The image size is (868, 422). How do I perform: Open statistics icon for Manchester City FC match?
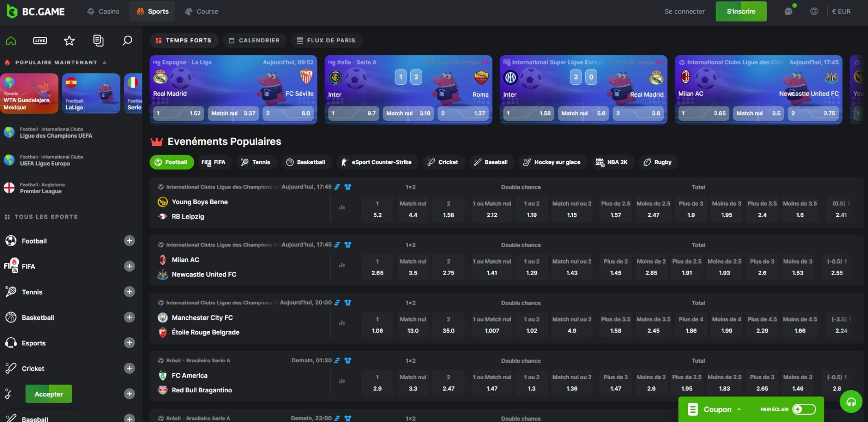coord(342,323)
